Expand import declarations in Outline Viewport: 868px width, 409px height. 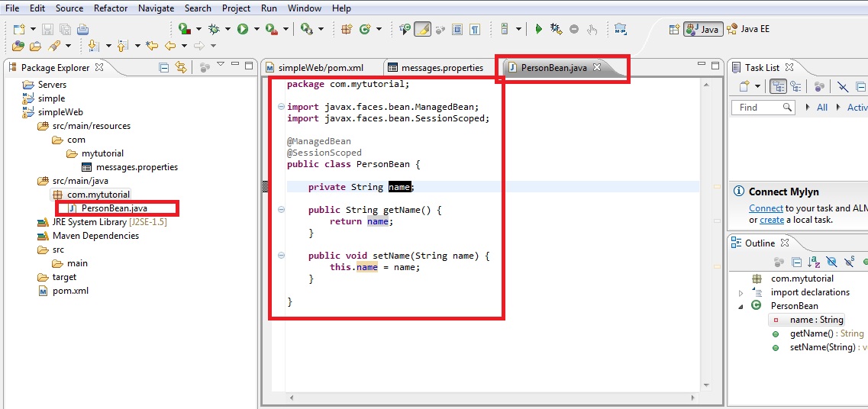pyautogui.click(x=741, y=293)
